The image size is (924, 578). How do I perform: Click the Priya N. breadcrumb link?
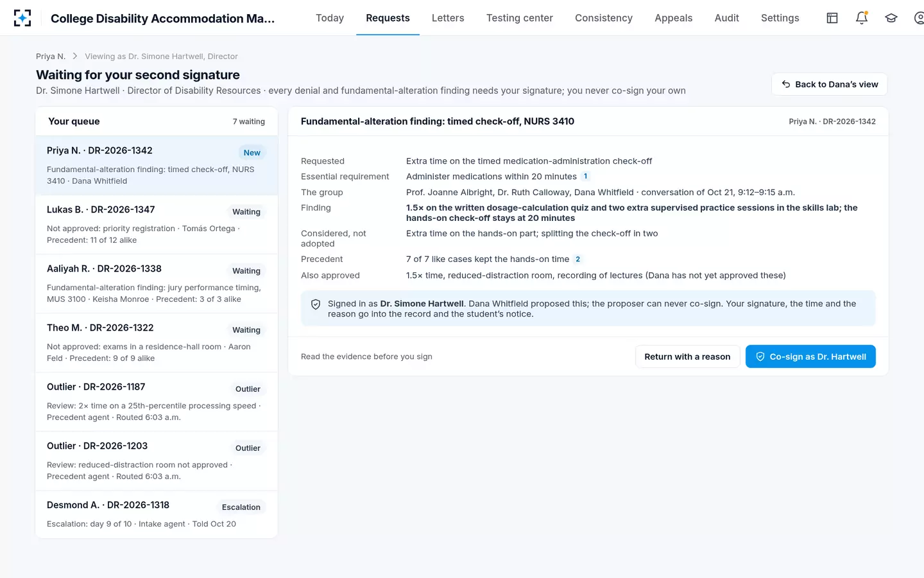[x=51, y=57]
